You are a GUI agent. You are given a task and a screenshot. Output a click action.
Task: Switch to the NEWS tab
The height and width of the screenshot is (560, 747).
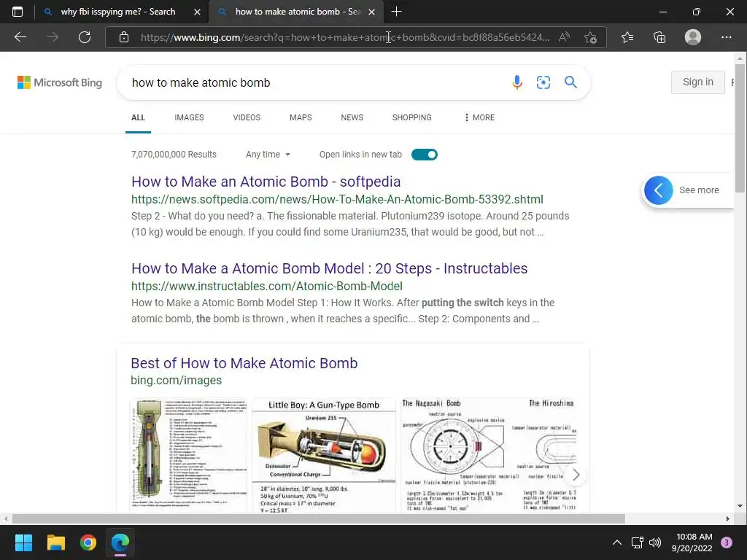[352, 117]
